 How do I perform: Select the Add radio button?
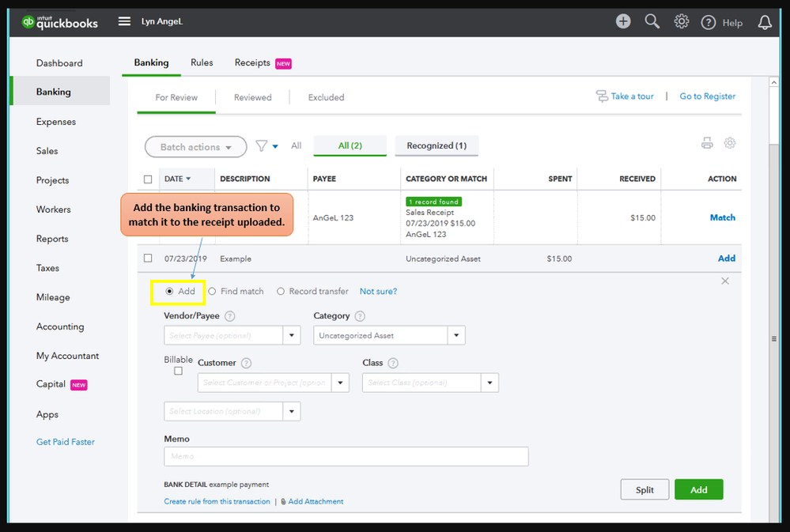point(169,291)
